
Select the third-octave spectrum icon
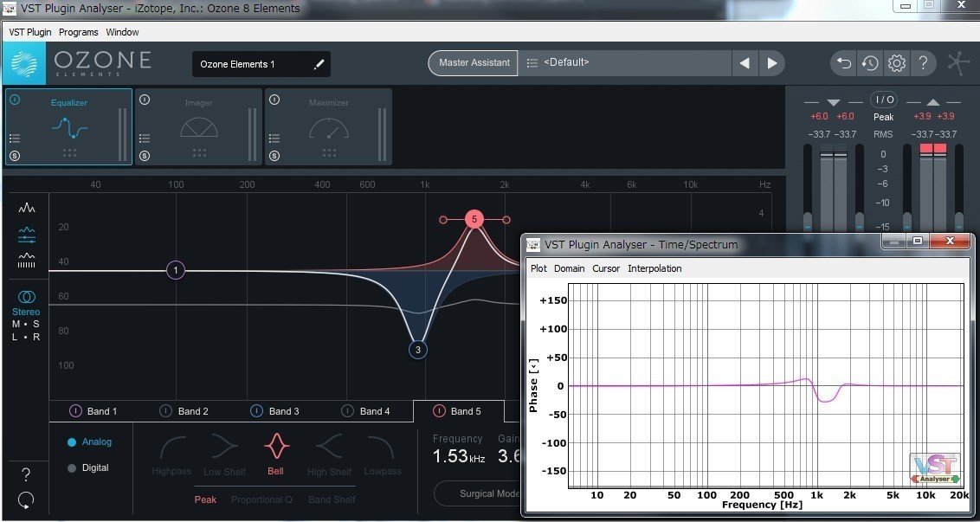[x=27, y=260]
